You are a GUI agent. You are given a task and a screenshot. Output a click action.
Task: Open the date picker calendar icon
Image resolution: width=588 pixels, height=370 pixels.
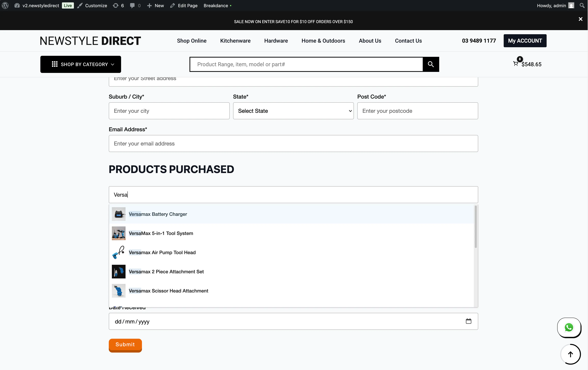point(468,321)
